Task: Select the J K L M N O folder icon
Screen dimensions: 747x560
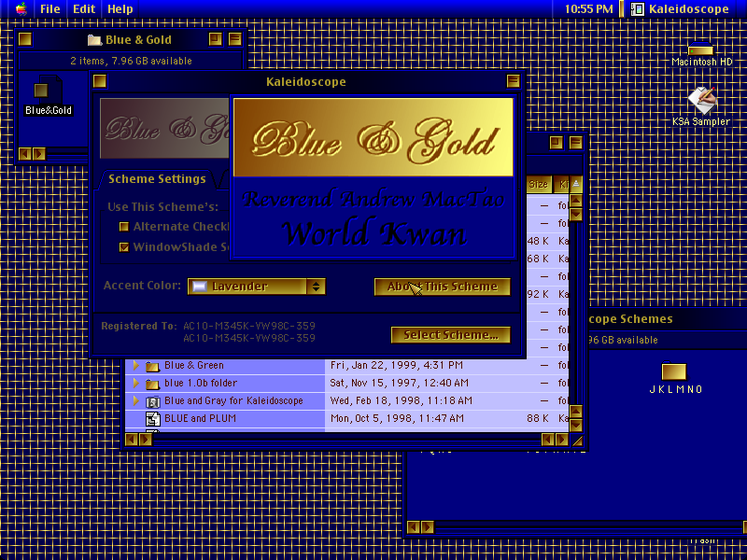Action: (x=674, y=371)
